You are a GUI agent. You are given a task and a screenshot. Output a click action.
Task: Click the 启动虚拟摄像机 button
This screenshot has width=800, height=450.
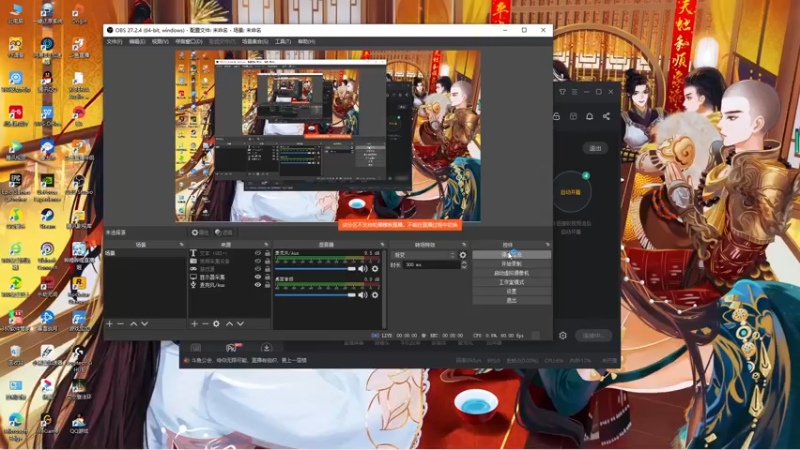(x=511, y=273)
